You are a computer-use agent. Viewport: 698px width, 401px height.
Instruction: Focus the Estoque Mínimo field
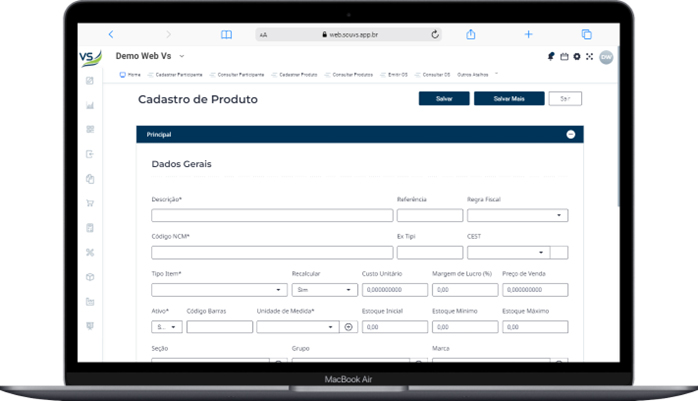pos(465,327)
